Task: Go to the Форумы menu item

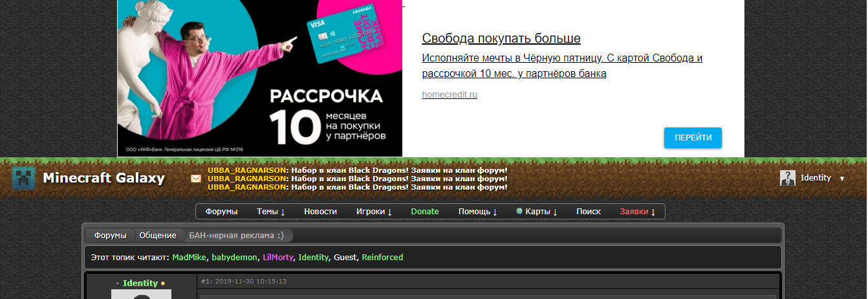Action: 221,212
